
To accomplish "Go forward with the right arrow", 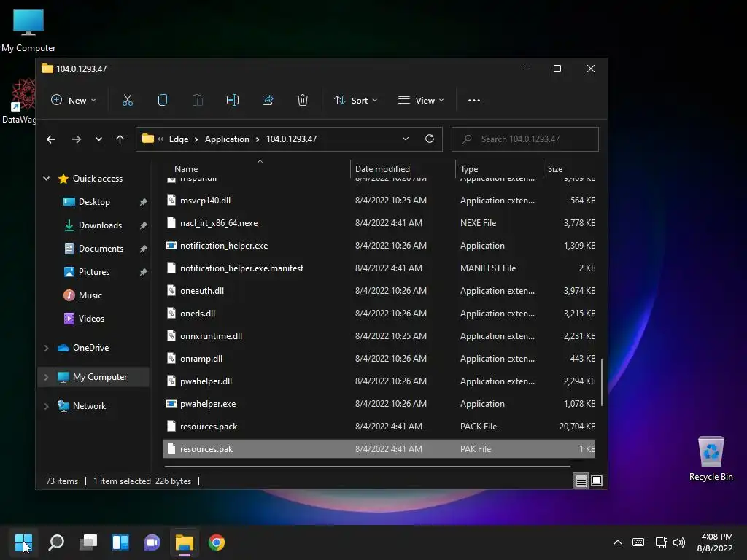I will pos(76,139).
